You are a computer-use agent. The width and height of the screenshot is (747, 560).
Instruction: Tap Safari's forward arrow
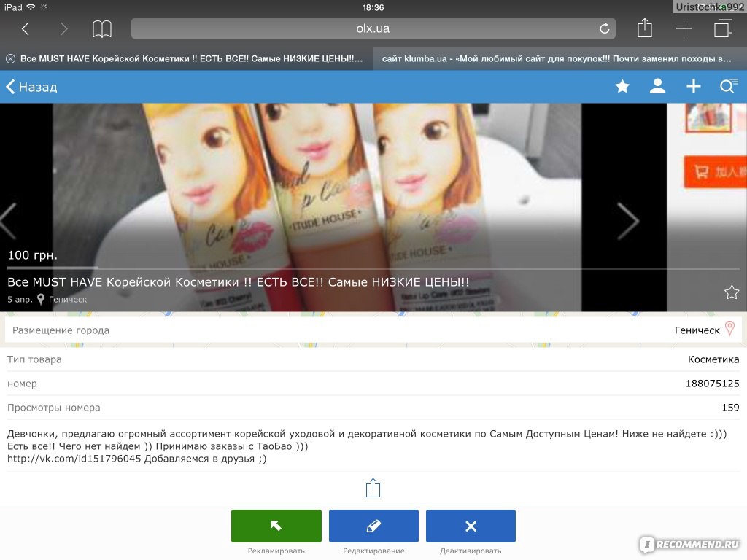(x=63, y=29)
